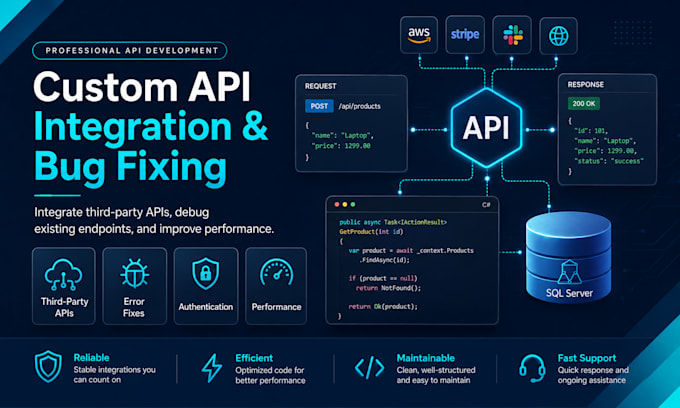Click "Quick response and" subtitle text
This screenshot has height=408, width=680.
(593, 370)
